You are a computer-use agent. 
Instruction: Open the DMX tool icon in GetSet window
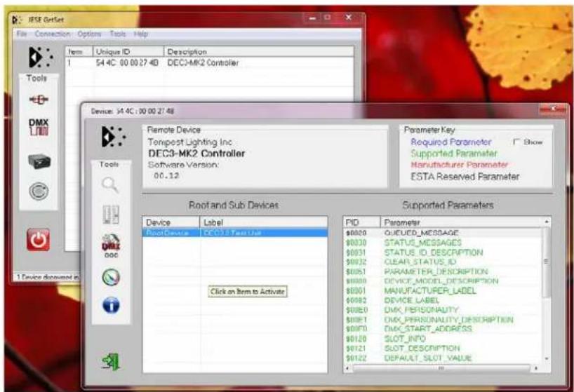coord(39,127)
